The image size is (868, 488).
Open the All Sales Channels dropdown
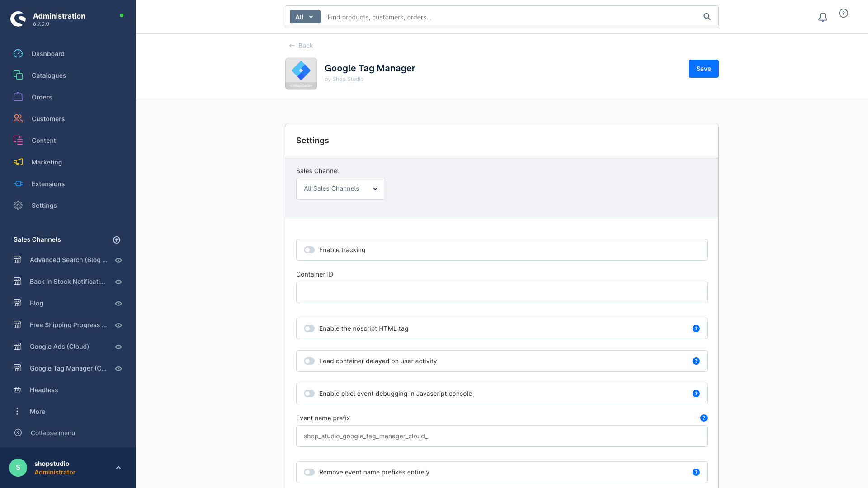tap(340, 189)
